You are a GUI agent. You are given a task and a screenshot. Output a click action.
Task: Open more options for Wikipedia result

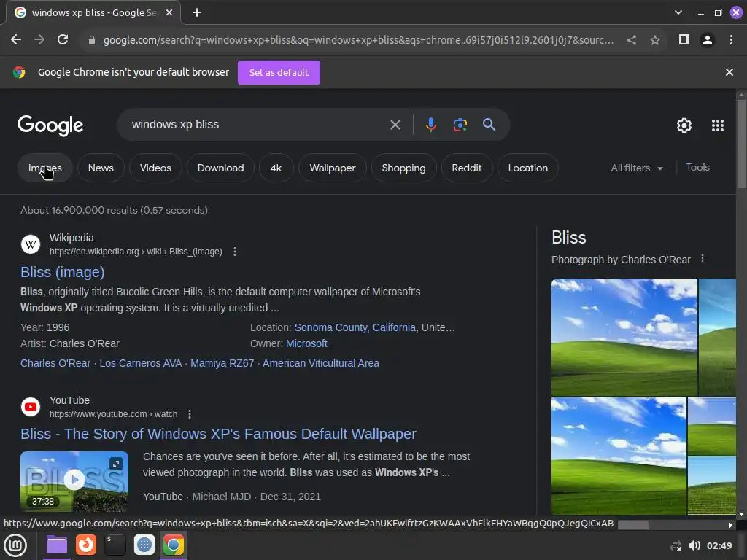click(235, 252)
